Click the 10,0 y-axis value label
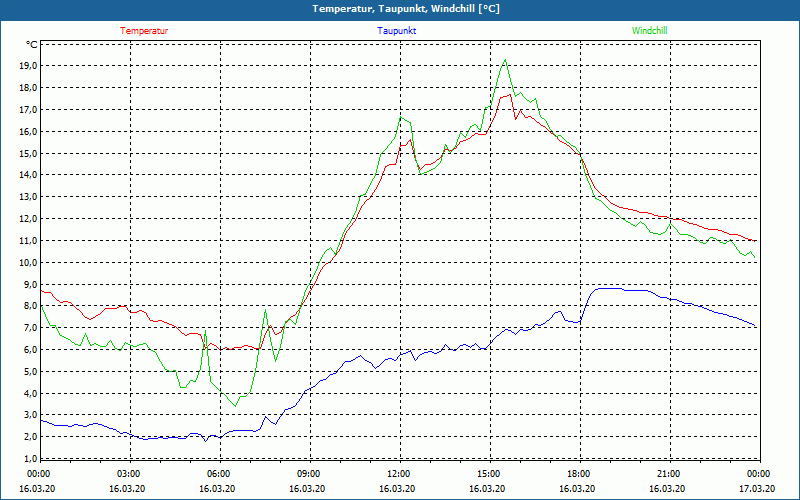This screenshot has height=500, width=800. tap(27, 262)
